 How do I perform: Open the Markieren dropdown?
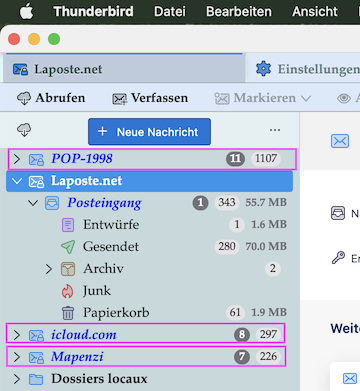coord(263,98)
